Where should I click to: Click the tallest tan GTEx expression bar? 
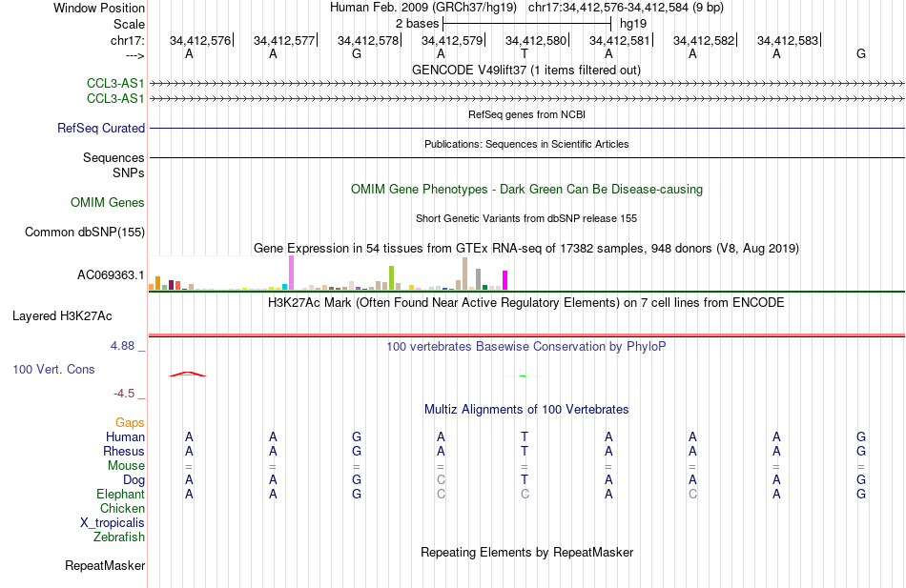[x=464, y=274]
